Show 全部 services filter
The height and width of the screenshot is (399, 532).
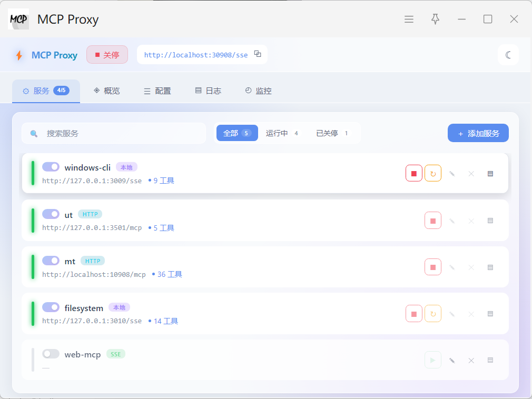pyautogui.click(x=237, y=133)
